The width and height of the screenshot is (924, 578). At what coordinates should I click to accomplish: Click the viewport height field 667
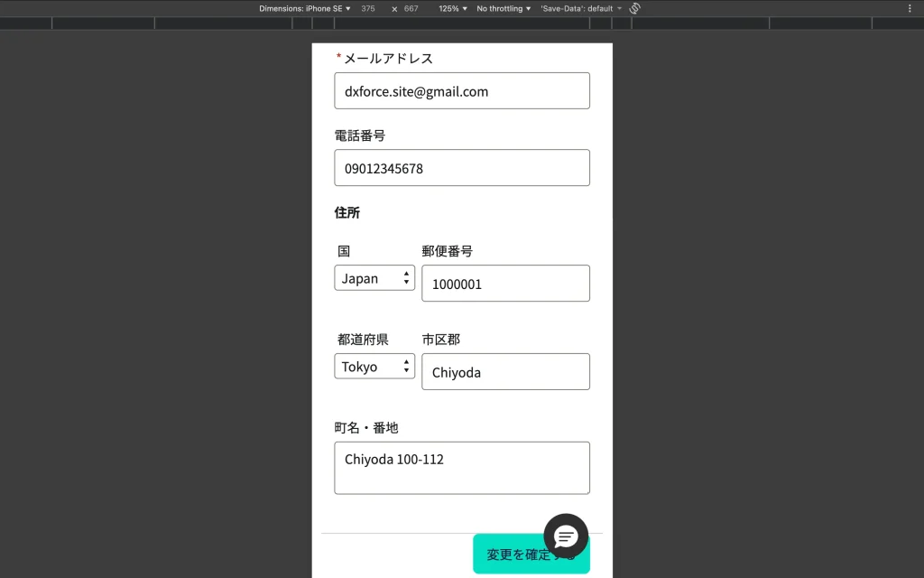point(411,8)
